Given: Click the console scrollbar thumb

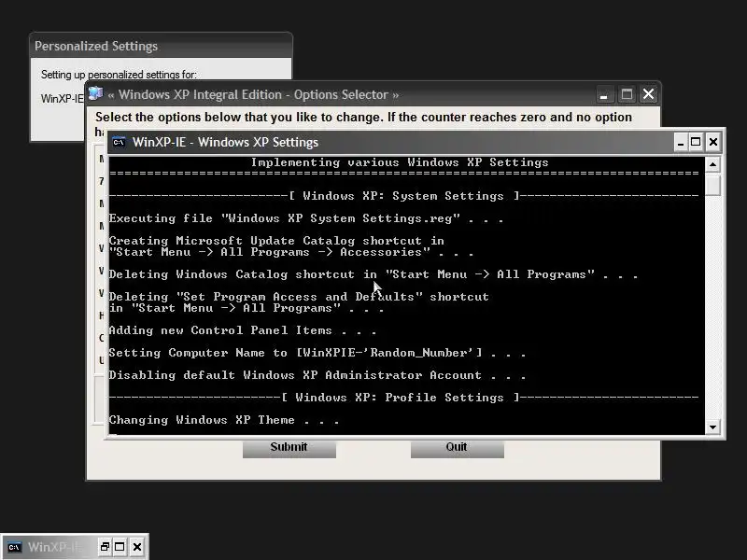Looking at the screenshot, I should point(712,185).
